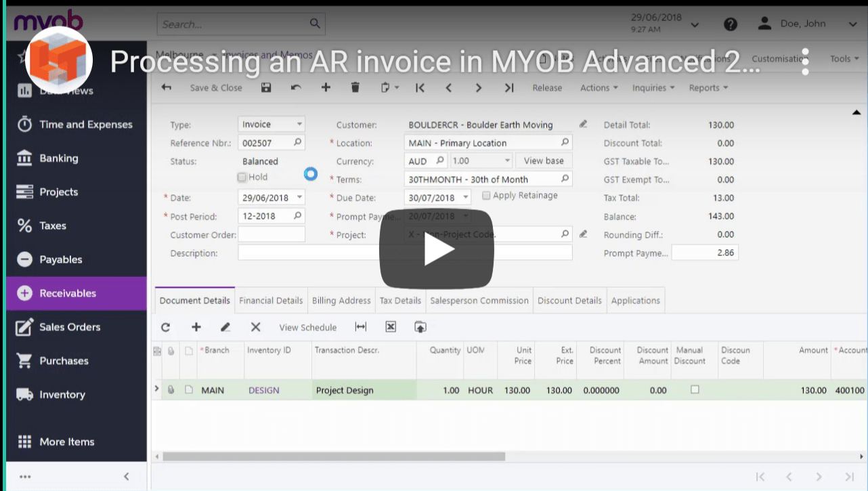Click the save disk icon

(266, 87)
